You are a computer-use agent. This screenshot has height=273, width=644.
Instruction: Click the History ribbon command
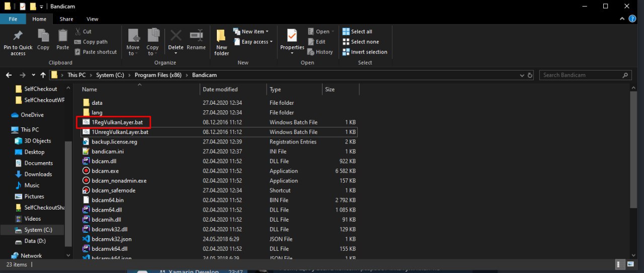pos(320,52)
